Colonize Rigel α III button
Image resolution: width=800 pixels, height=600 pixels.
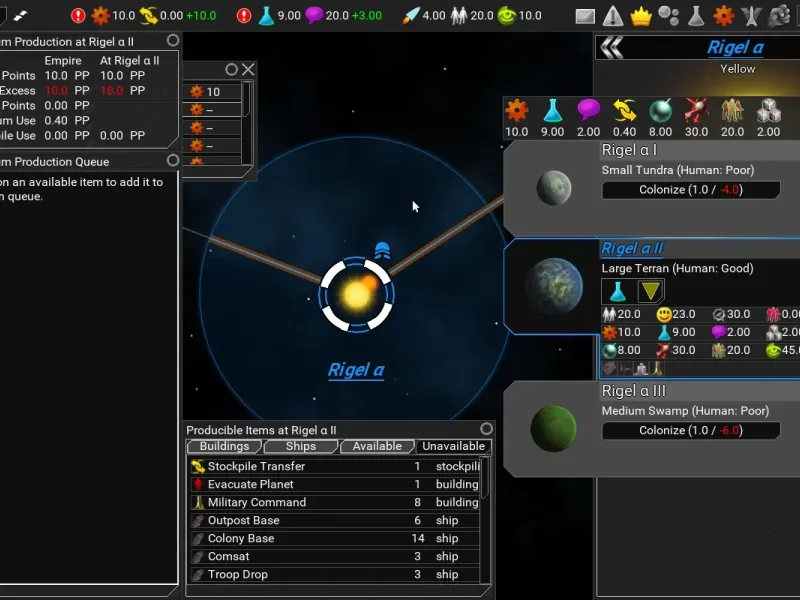(x=691, y=431)
